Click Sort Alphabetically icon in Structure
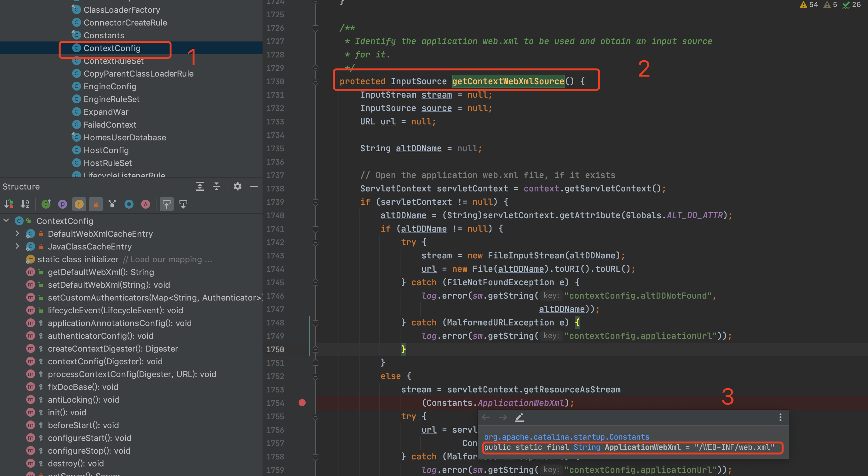868x476 pixels. (x=25, y=204)
